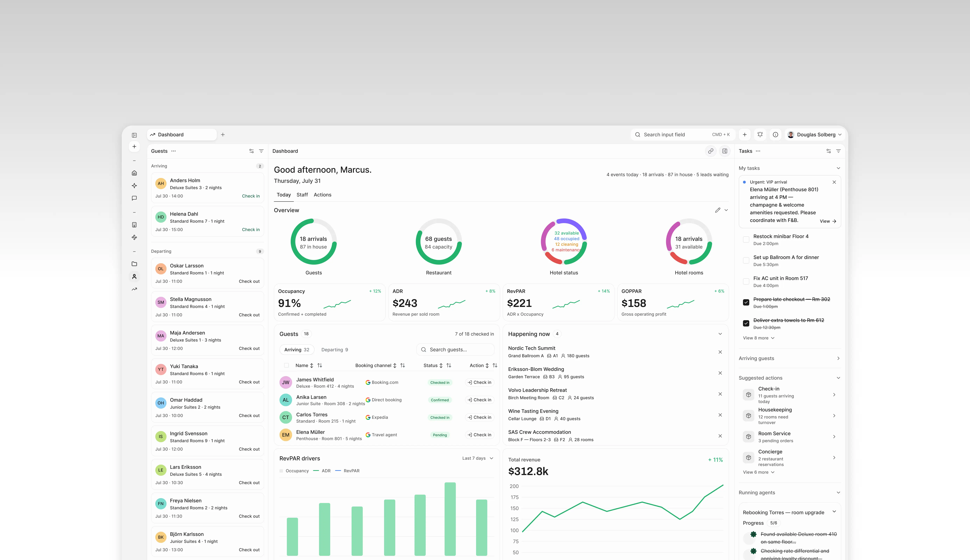Uncheck Prepare late checkout Rm 302 task
The height and width of the screenshot is (560, 970).
coord(746,303)
